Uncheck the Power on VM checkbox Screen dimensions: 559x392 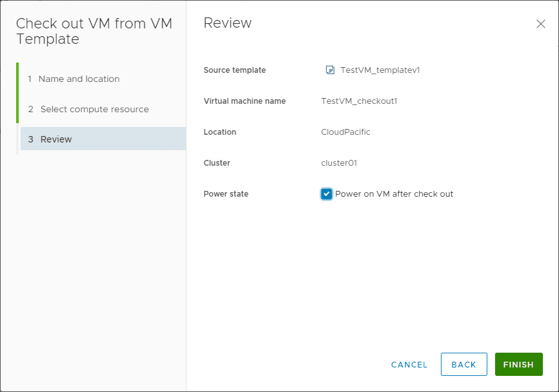coord(327,194)
